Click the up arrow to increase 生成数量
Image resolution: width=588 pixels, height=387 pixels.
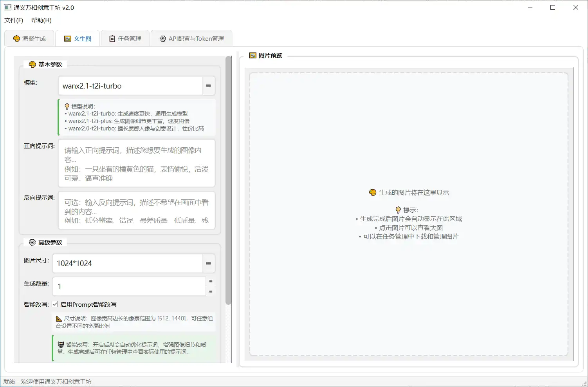point(210,281)
